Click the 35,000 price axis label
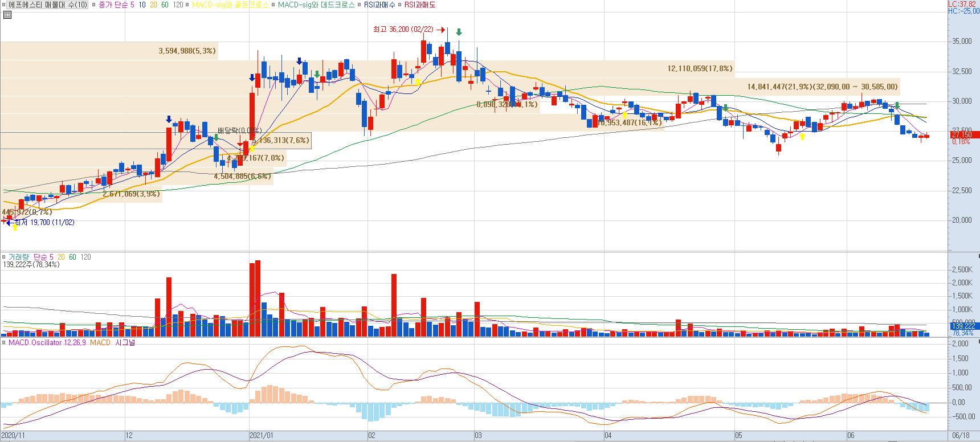 click(962, 41)
